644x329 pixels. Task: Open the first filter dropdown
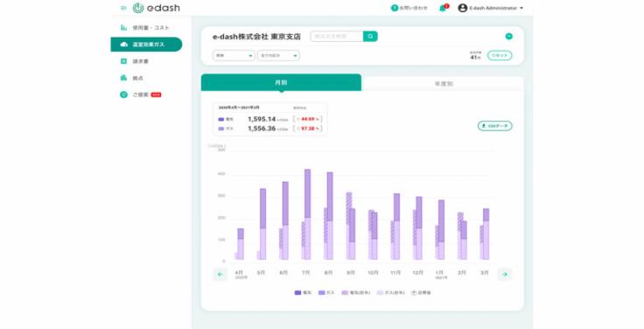point(234,55)
